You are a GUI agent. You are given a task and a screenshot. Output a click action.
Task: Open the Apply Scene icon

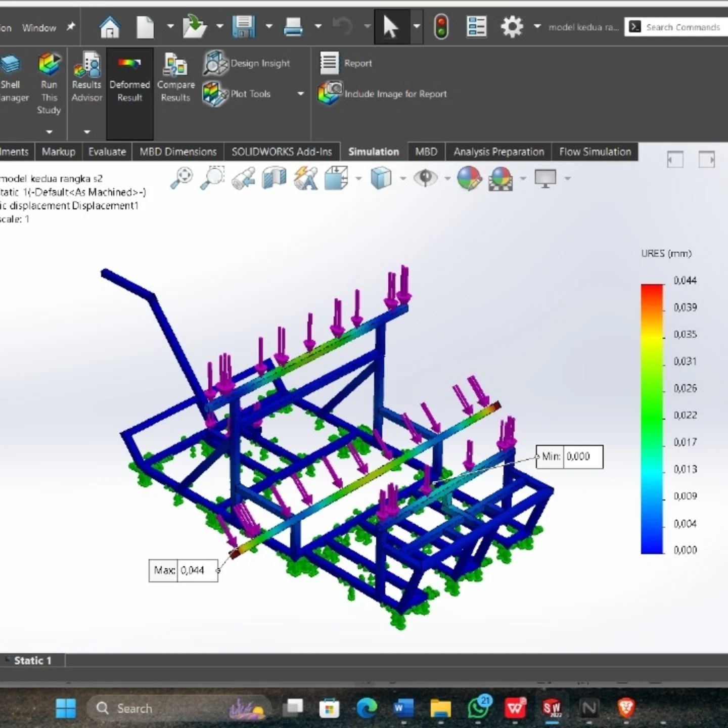[500, 178]
